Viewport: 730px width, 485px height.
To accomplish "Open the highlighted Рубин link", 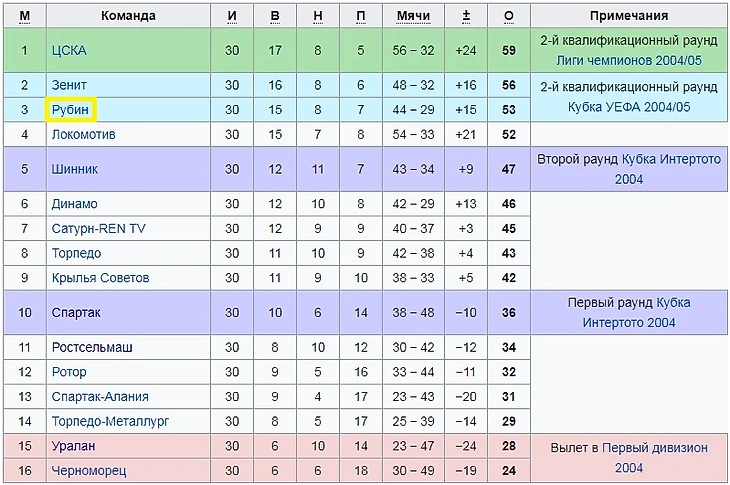I will click(70, 110).
